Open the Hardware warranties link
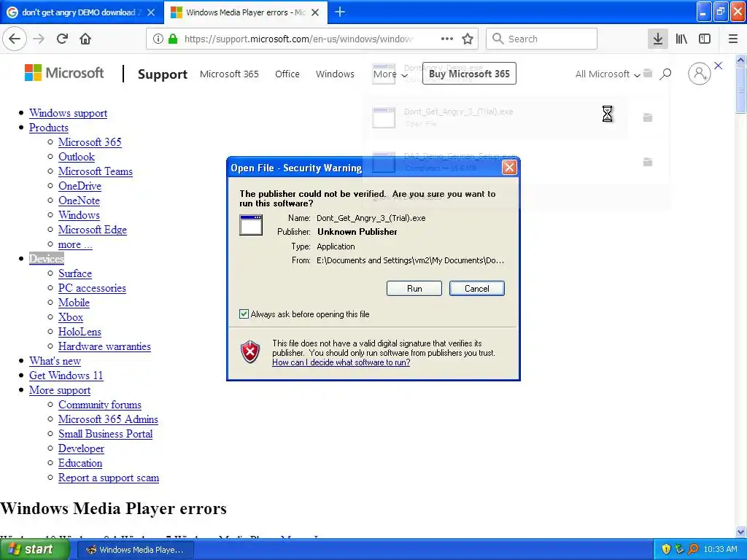This screenshot has height=560, width=747. (104, 346)
